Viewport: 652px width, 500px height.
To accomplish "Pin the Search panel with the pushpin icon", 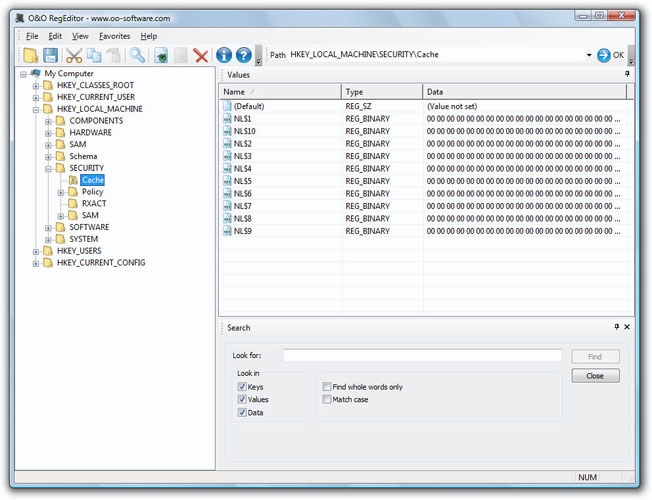I will (x=616, y=327).
